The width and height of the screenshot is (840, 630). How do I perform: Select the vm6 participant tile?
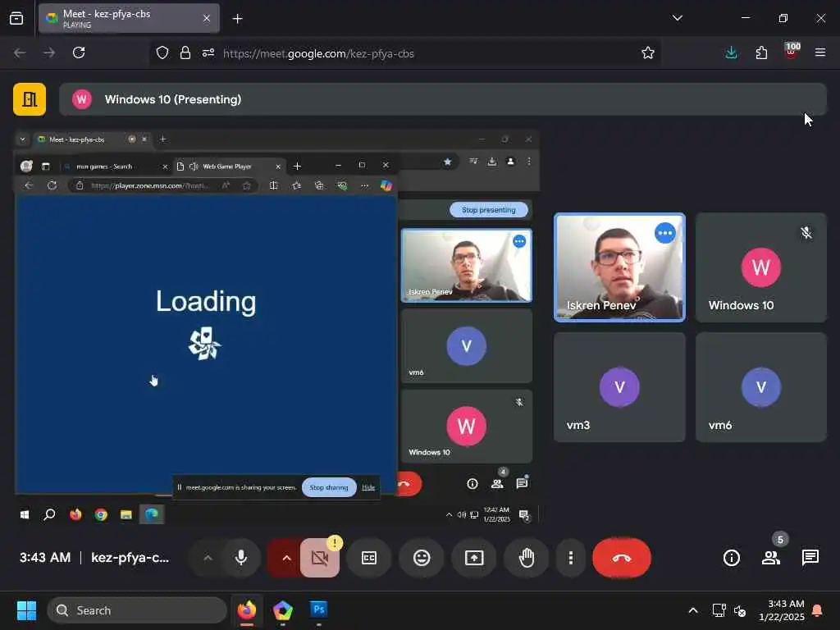(760, 387)
